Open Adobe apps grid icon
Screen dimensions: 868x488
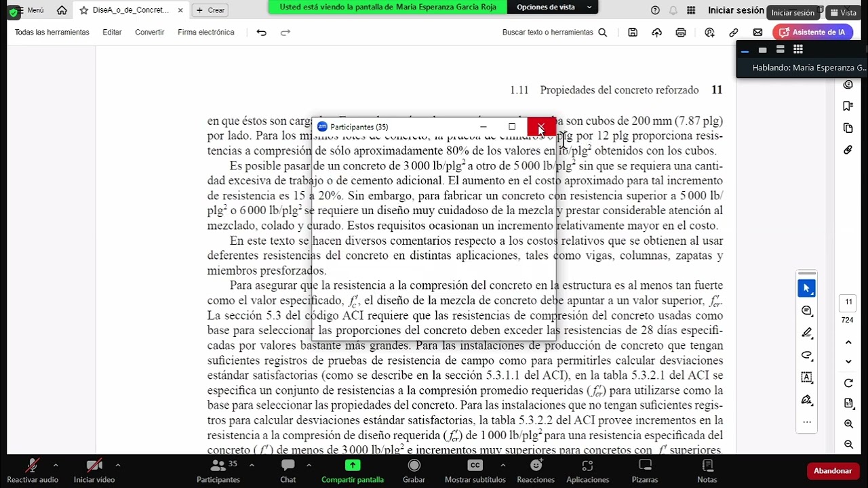tap(691, 10)
